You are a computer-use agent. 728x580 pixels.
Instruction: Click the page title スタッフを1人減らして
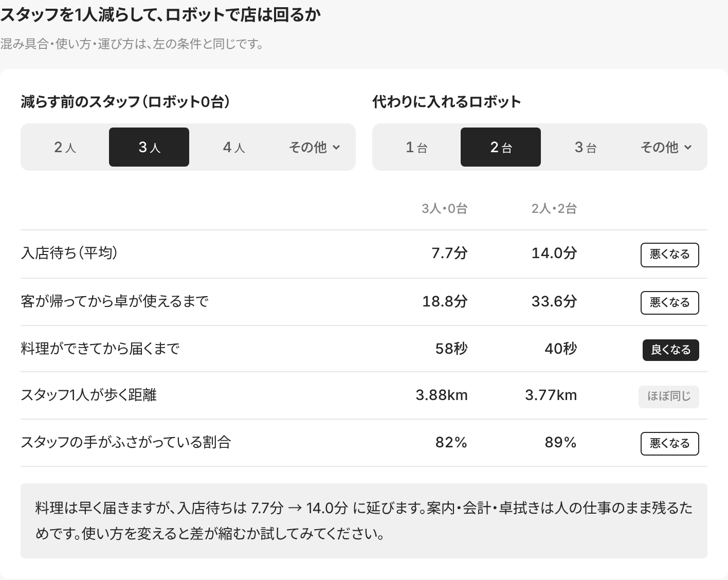(160, 14)
